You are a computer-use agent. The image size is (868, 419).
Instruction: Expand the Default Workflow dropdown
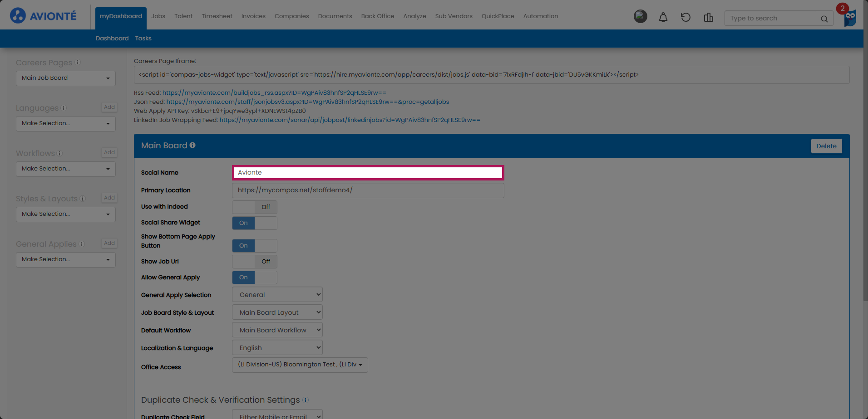[x=277, y=330]
